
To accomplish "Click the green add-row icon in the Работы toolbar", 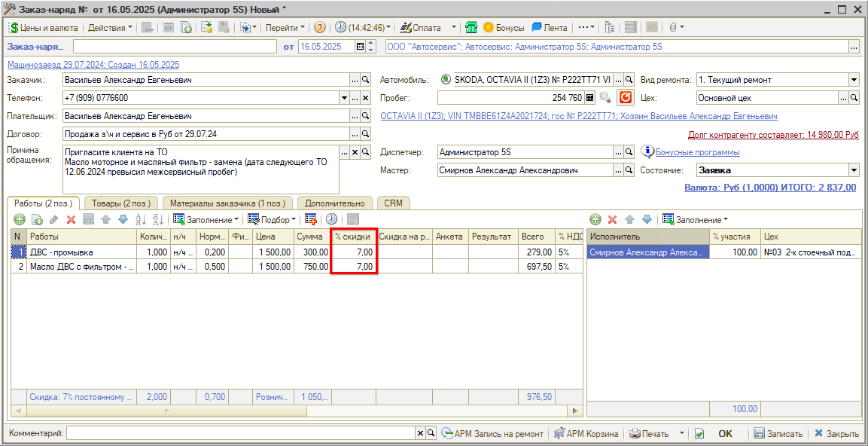I will (19, 219).
